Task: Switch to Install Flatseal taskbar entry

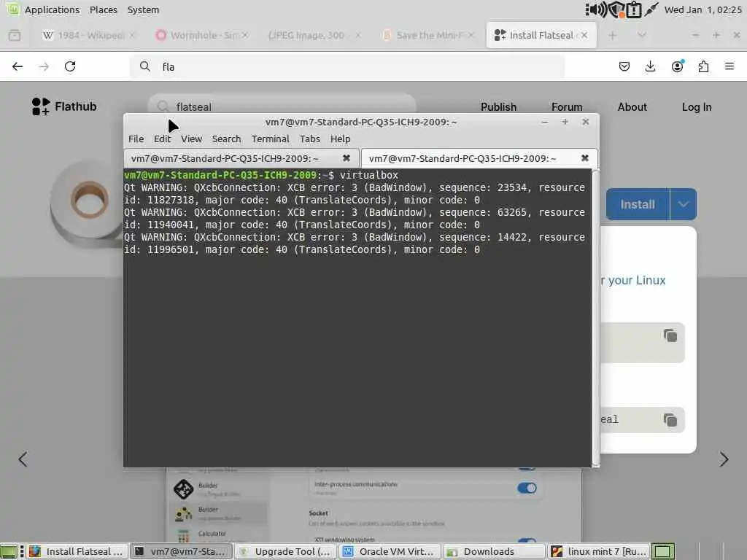Action: pos(77,551)
